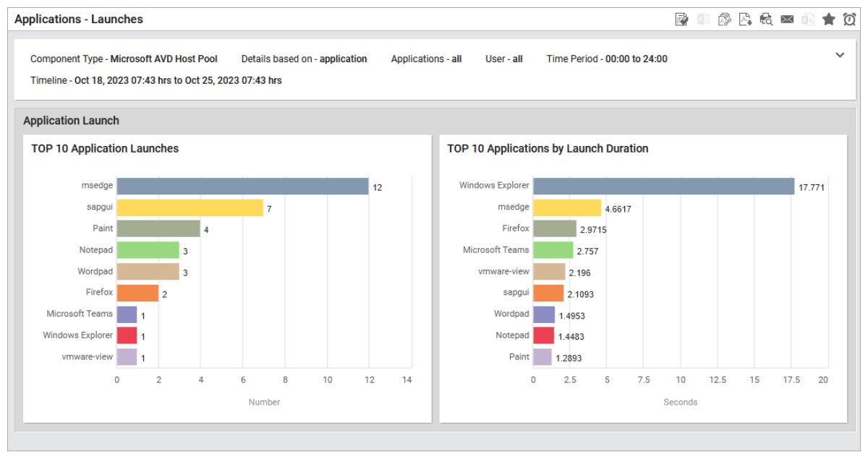
Task: Click the 2.757 value label
Action: click(x=588, y=252)
